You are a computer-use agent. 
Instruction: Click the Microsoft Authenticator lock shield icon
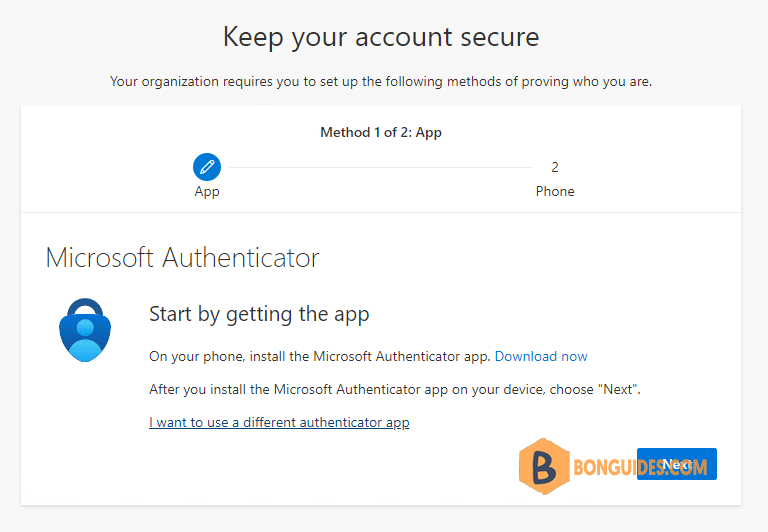pyautogui.click(x=85, y=330)
